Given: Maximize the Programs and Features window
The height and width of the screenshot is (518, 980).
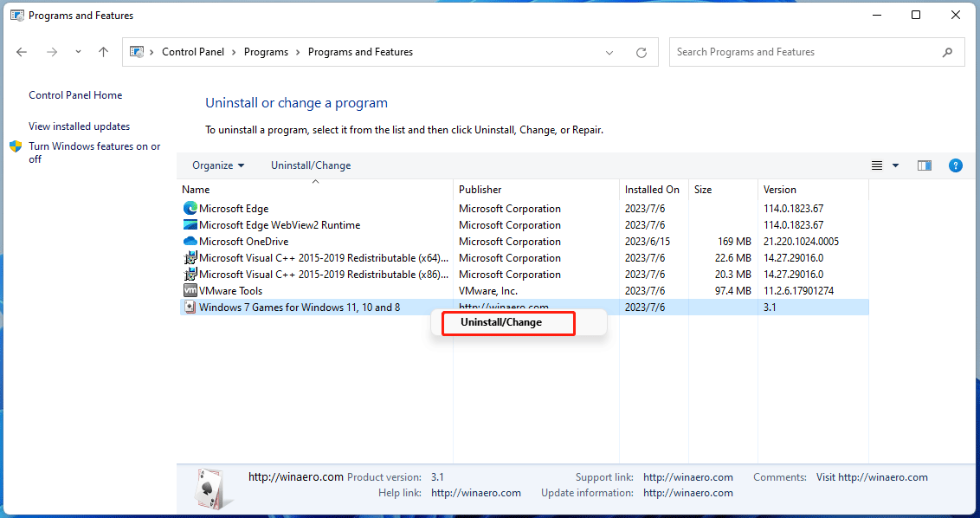Looking at the screenshot, I should (x=916, y=15).
